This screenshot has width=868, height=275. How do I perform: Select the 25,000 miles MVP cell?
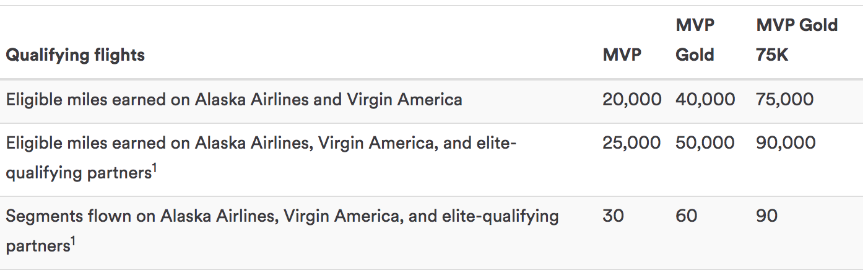[631, 143]
